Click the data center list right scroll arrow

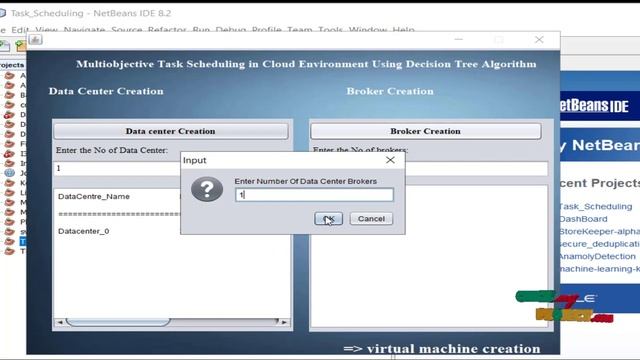(284, 322)
